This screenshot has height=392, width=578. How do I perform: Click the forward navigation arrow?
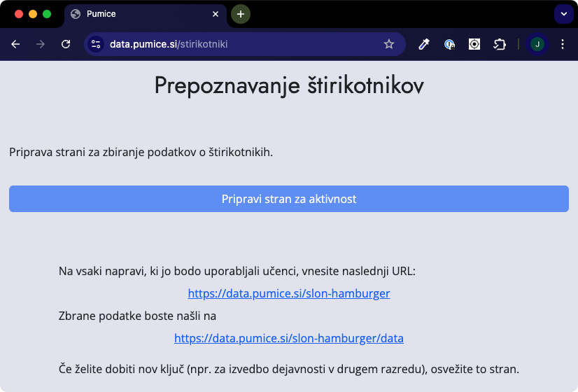tap(41, 44)
